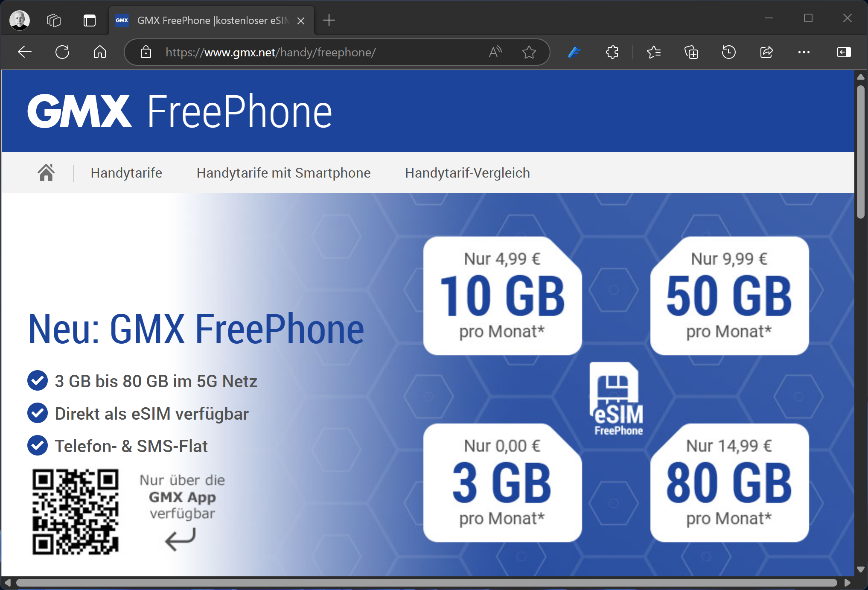Click the share page icon
This screenshot has width=868, height=590.
(x=766, y=52)
